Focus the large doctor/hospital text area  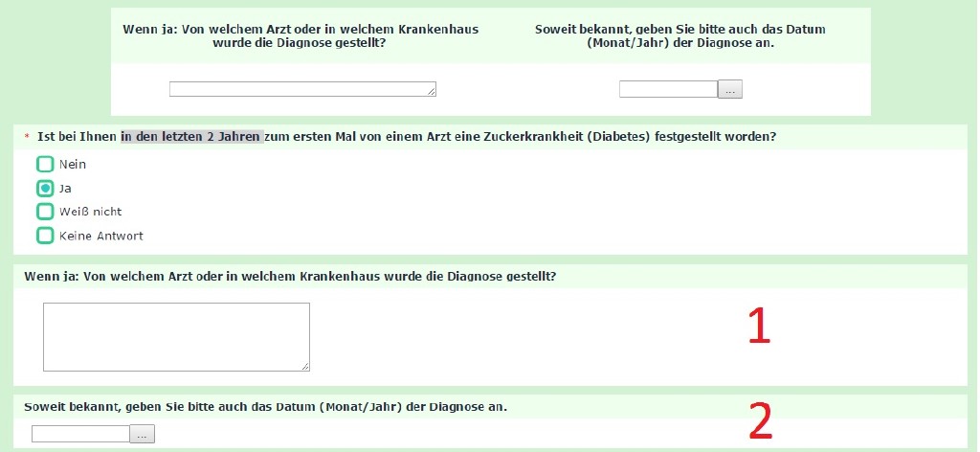click(176, 336)
